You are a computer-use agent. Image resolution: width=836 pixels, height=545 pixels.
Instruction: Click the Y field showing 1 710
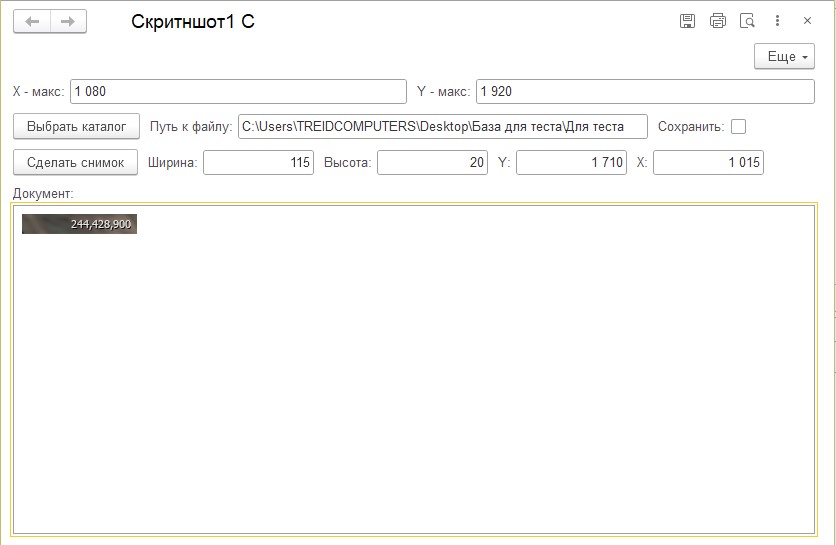571,163
